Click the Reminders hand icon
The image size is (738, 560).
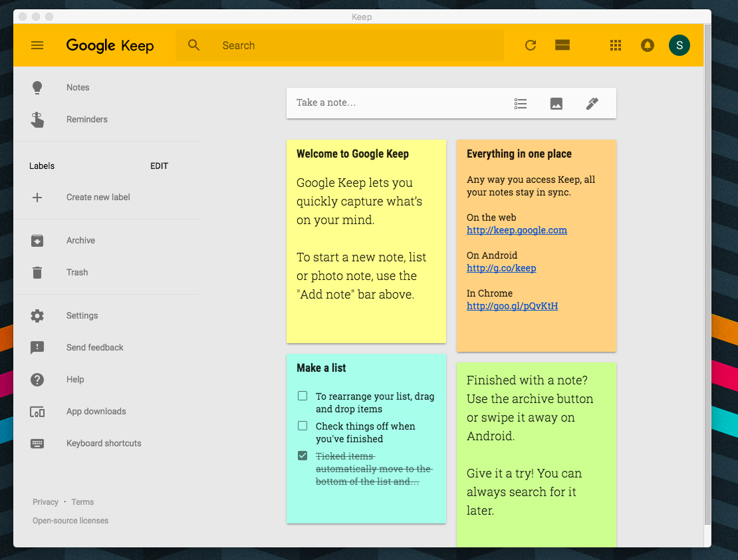click(x=37, y=120)
